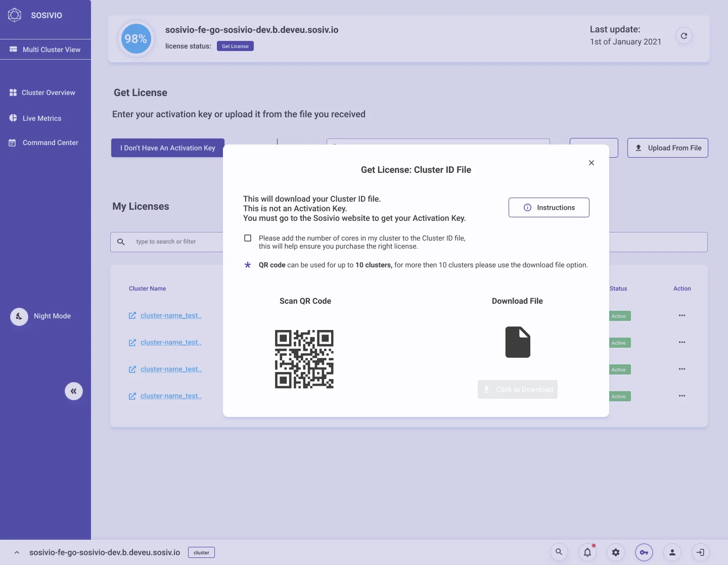Collapse the sidebar with double-chevron button

74,391
